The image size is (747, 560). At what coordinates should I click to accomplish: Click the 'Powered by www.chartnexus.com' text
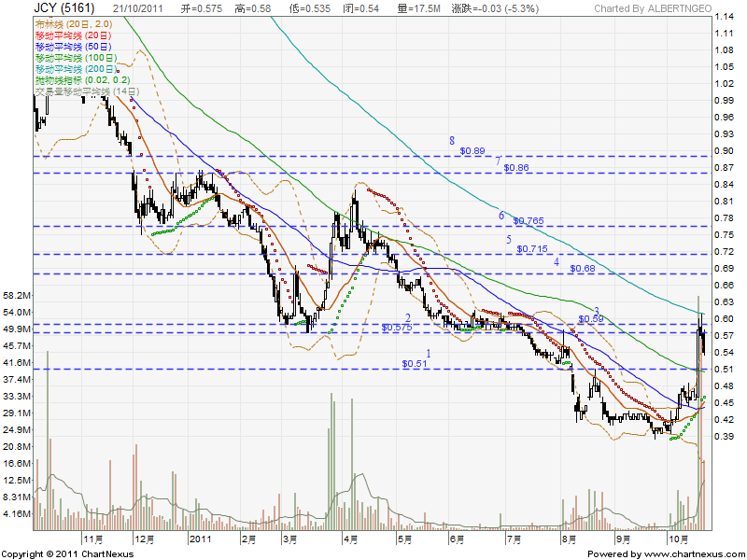[665, 553]
